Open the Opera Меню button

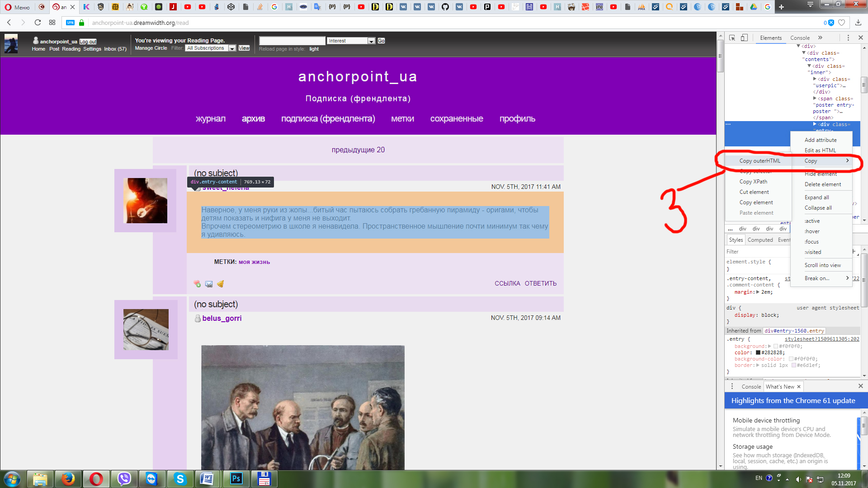pyautogui.click(x=17, y=7)
